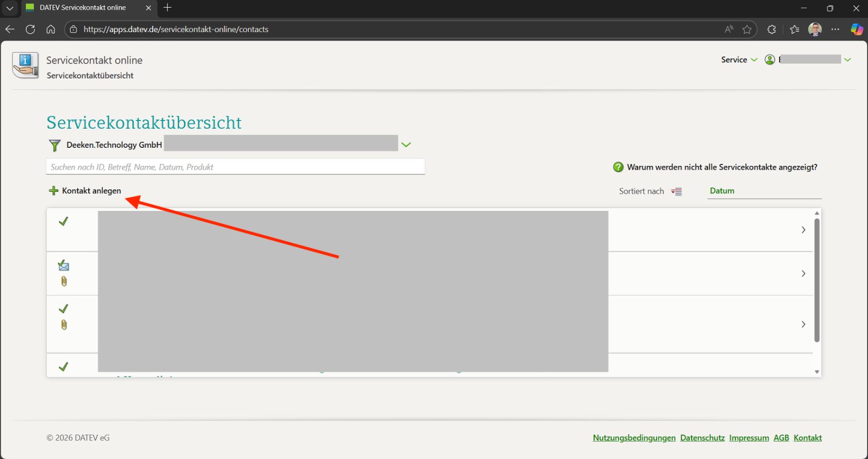Expand the first service contact row chevron
Image resolution: width=868 pixels, height=459 pixels.
(803, 229)
